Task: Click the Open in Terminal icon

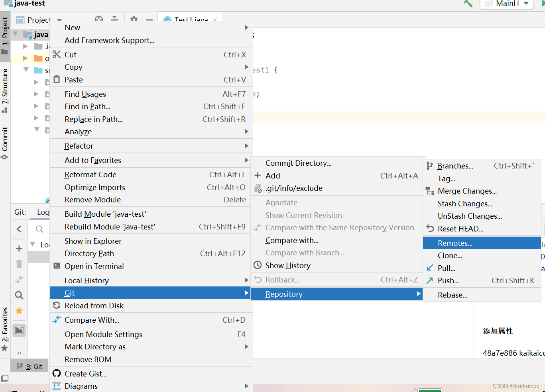Action: (57, 266)
